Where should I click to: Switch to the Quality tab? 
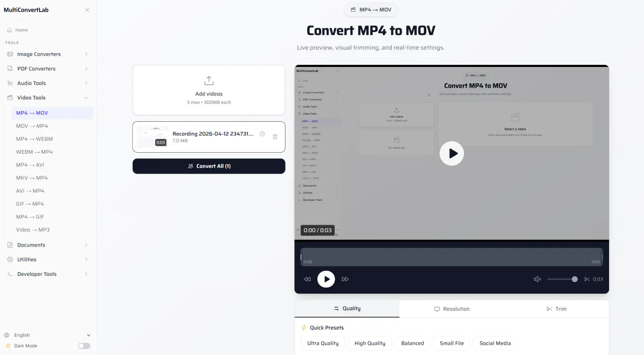347,308
